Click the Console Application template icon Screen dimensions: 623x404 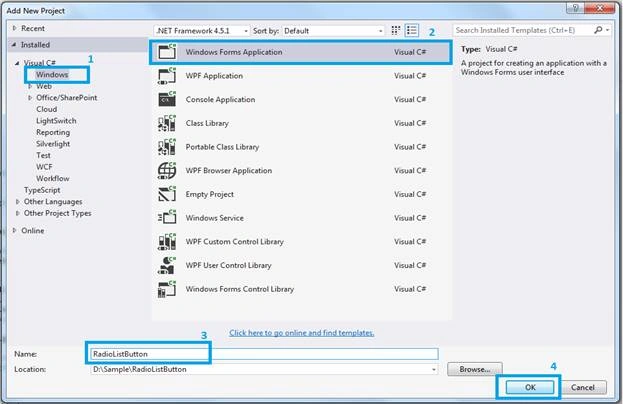click(167, 99)
